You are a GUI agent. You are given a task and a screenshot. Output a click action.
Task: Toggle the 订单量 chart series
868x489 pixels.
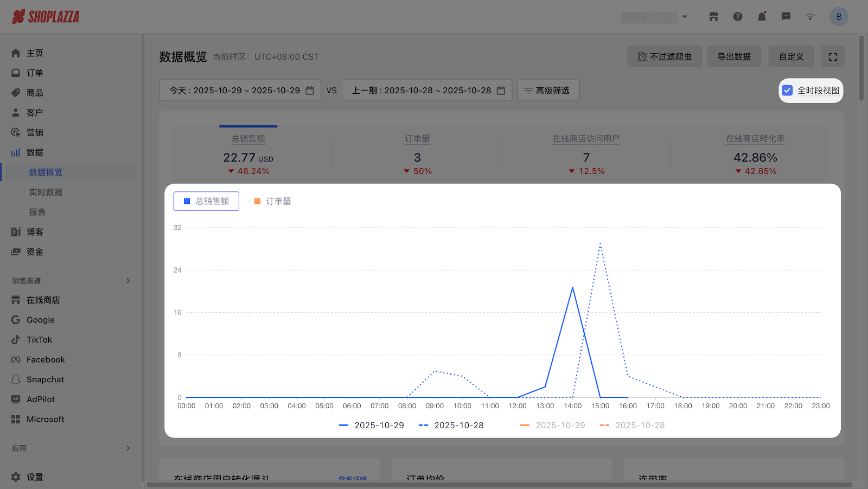point(272,201)
